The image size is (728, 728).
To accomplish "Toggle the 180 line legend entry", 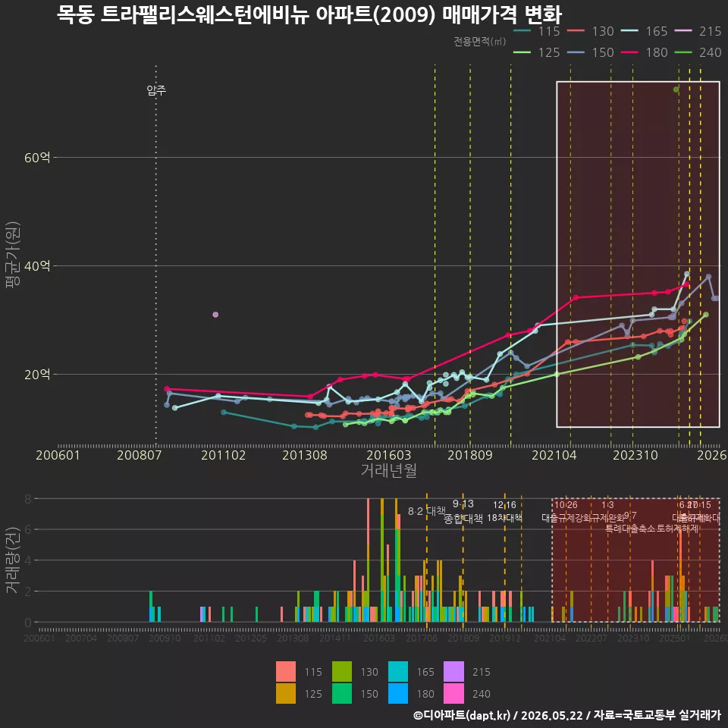I will (x=645, y=52).
